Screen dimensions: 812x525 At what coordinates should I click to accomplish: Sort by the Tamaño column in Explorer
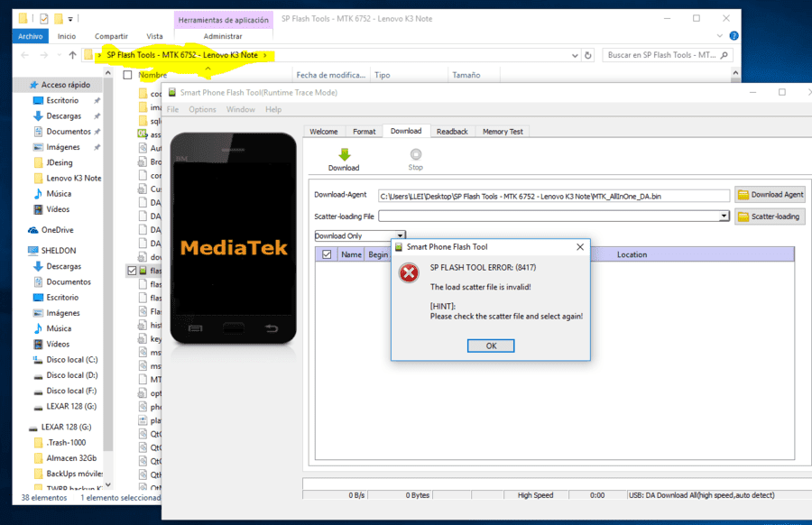(466, 75)
